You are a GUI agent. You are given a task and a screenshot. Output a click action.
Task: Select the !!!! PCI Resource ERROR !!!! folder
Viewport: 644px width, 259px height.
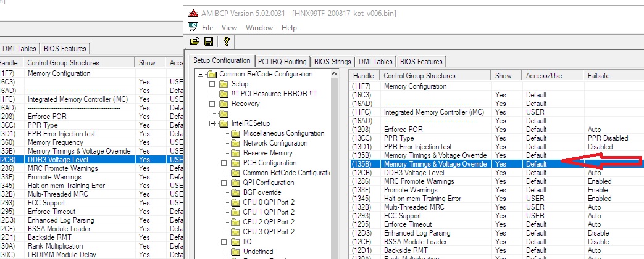(x=268, y=94)
